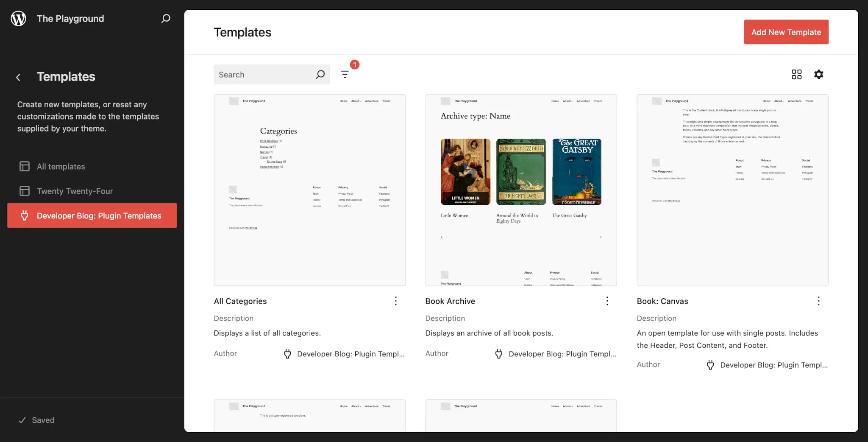868x442 pixels.
Task: Click the WordPress logo icon
Action: [x=18, y=19]
